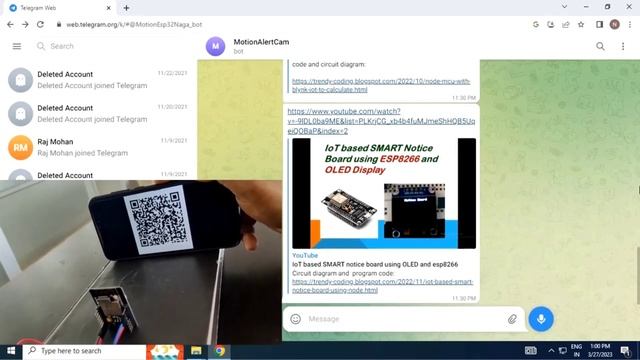Open the Chrome profile avatar

(x=614, y=24)
